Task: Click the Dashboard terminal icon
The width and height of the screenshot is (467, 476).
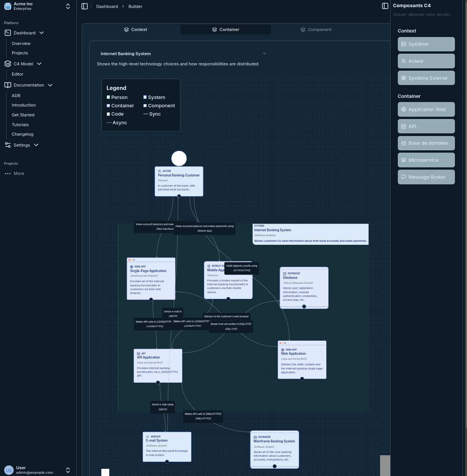Action: (8, 32)
